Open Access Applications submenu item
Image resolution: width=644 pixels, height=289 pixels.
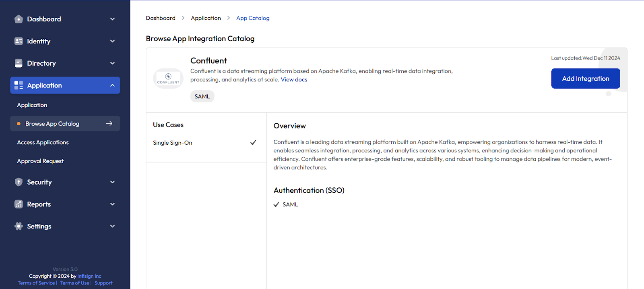pyautogui.click(x=43, y=142)
